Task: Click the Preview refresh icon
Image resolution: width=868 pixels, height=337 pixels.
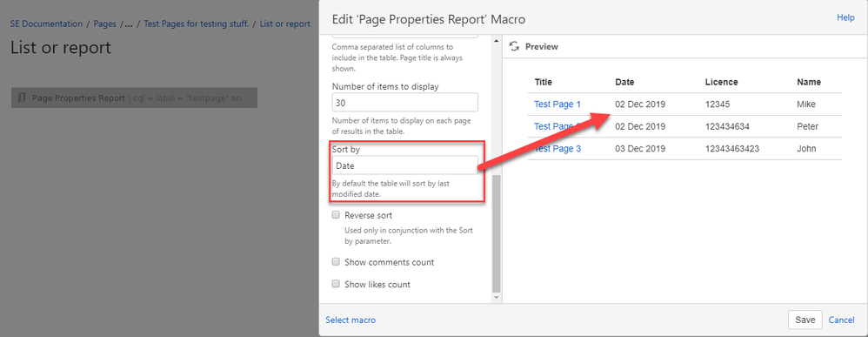Action: [514, 46]
